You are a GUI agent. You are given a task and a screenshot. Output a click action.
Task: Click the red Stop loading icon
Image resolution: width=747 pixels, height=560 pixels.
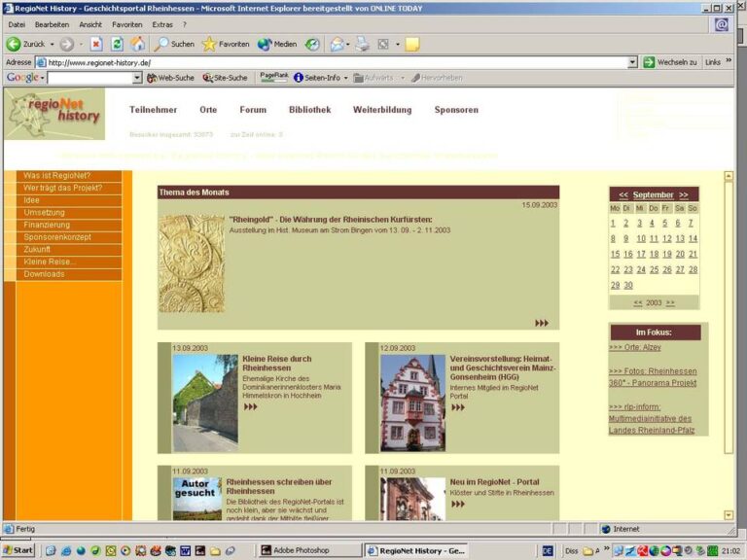pos(96,45)
